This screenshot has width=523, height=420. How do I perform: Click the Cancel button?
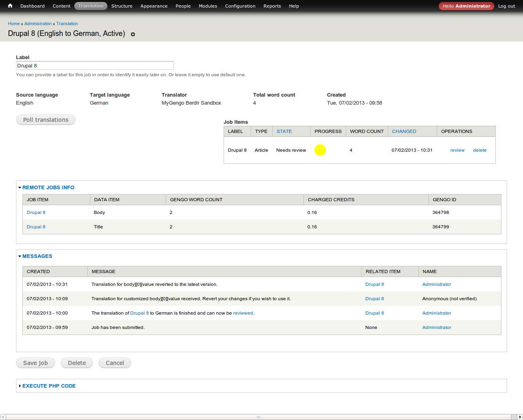tap(115, 363)
